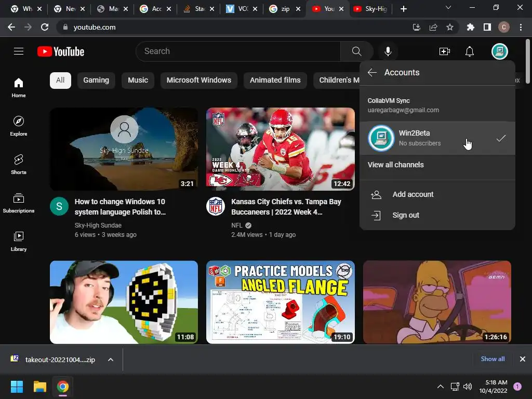Select the Microsoft Windows filter chip
This screenshot has width=532, height=399.
coord(199,81)
